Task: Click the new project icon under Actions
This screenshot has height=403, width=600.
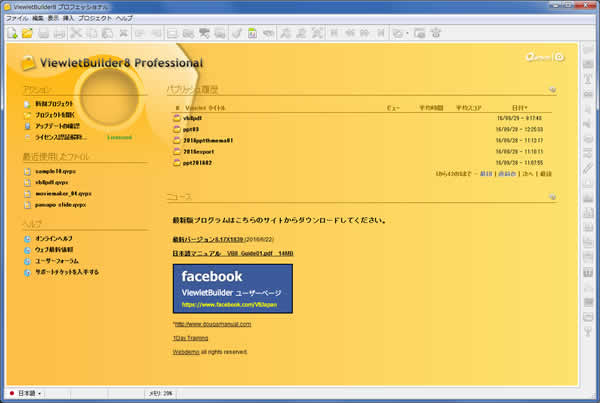Action: pyautogui.click(x=27, y=103)
